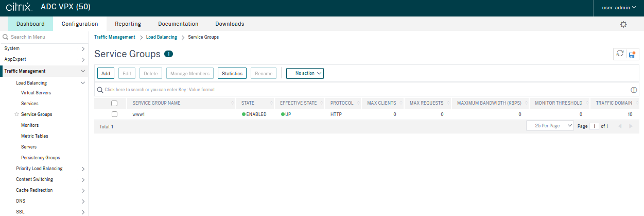Click the favorite star next to Service Groups
Image resolution: width=644 pixels, height=216 pixels.
tap(17, 114)
